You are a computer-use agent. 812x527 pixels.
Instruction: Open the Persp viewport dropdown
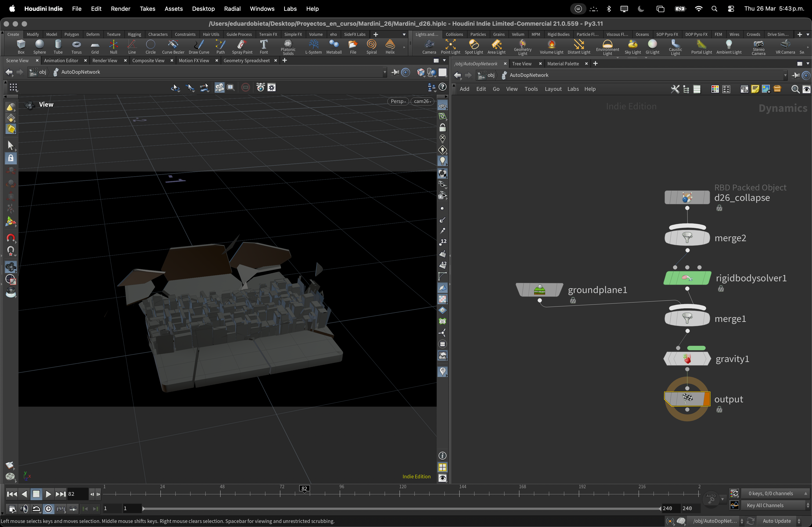point(398,101)
